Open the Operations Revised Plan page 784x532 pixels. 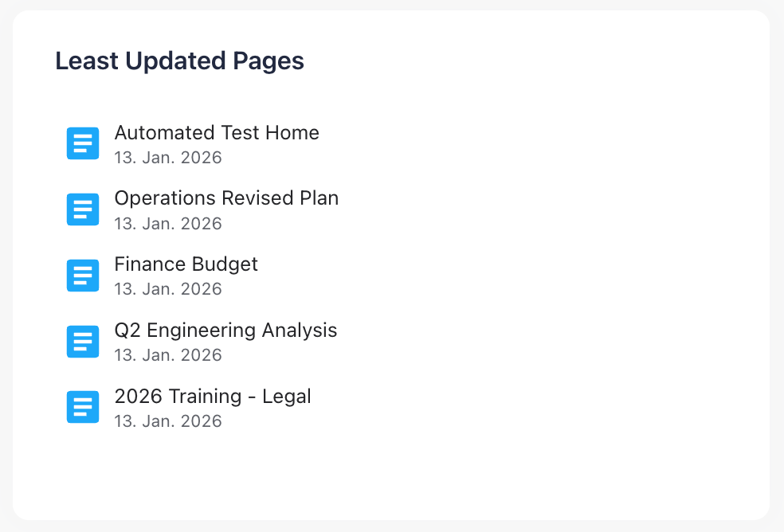coord(226,198)
